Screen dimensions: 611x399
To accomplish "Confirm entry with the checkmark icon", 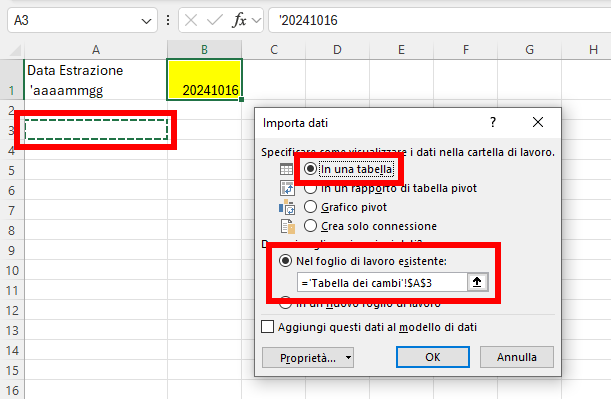I will pos(214,20).
